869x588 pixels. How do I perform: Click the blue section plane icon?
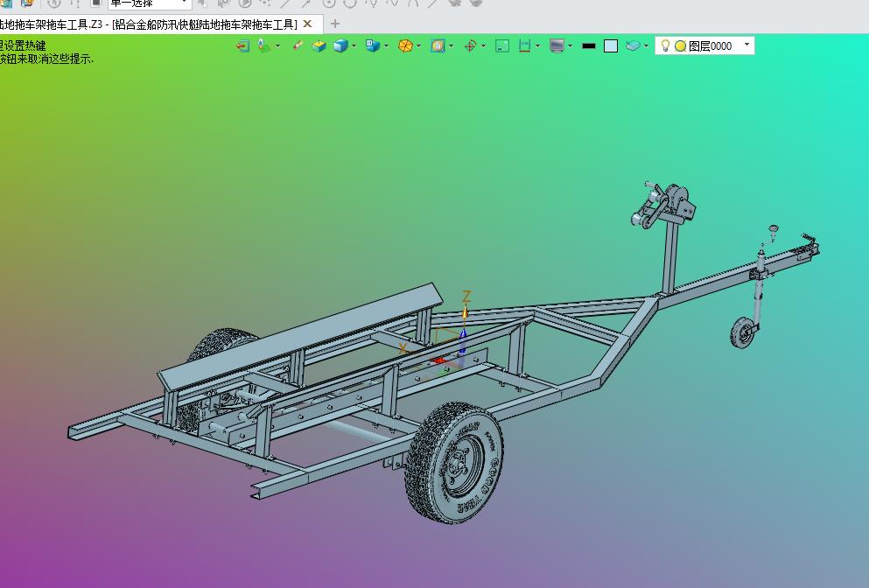(x=633, y=46)
